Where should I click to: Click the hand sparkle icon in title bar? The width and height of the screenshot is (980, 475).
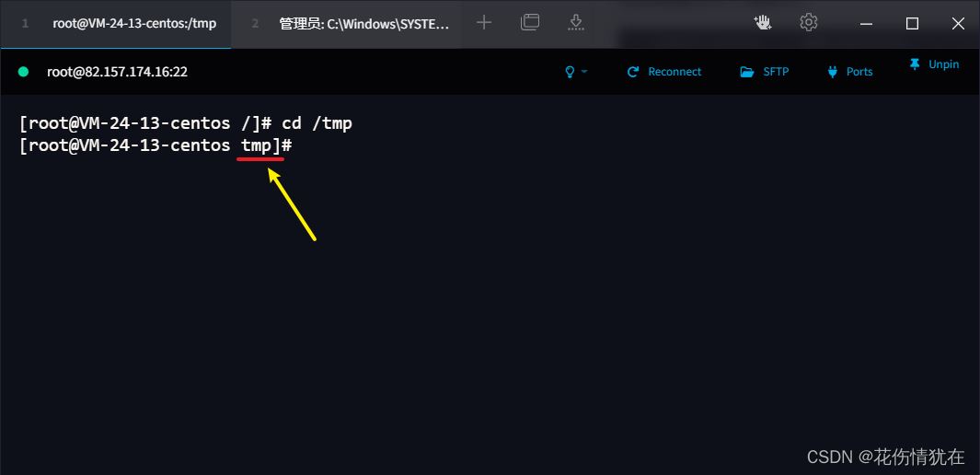coord(763,23)
